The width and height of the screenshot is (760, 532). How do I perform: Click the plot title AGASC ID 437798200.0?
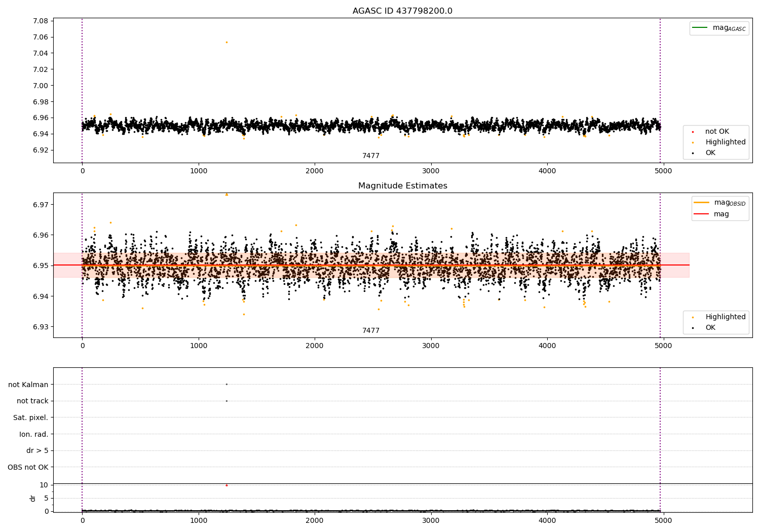402,11
